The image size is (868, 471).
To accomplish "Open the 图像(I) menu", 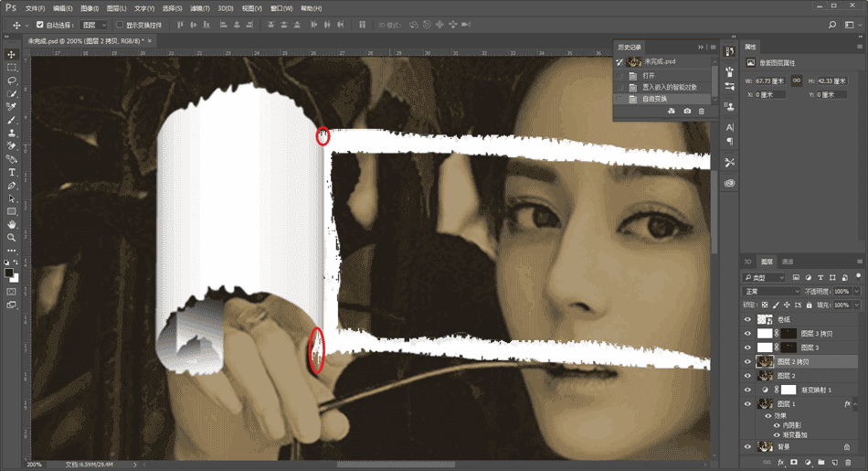I will pyautogui.click(x=90, y=8).
